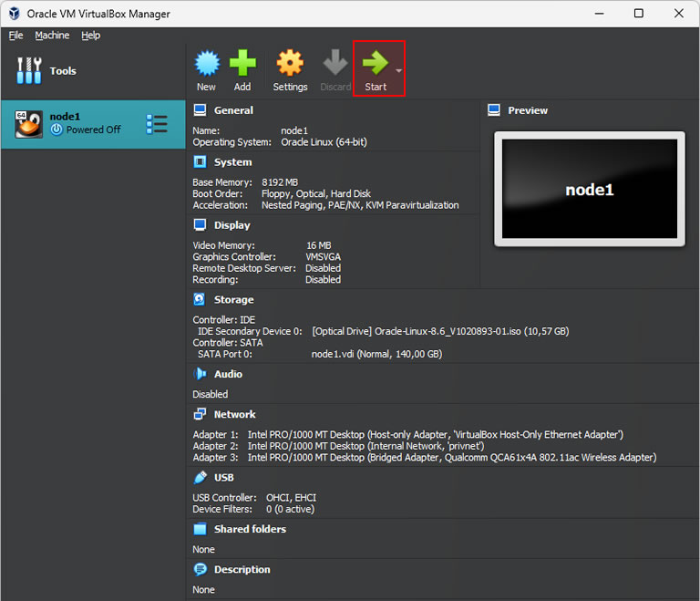
Task: Click the Preview section monitor icon
Action: click(494, 110)
